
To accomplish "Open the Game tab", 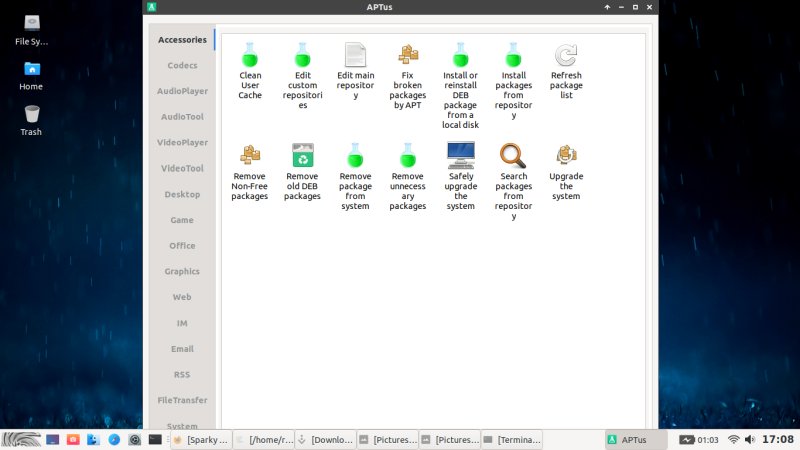I will [x=182, y=220].
